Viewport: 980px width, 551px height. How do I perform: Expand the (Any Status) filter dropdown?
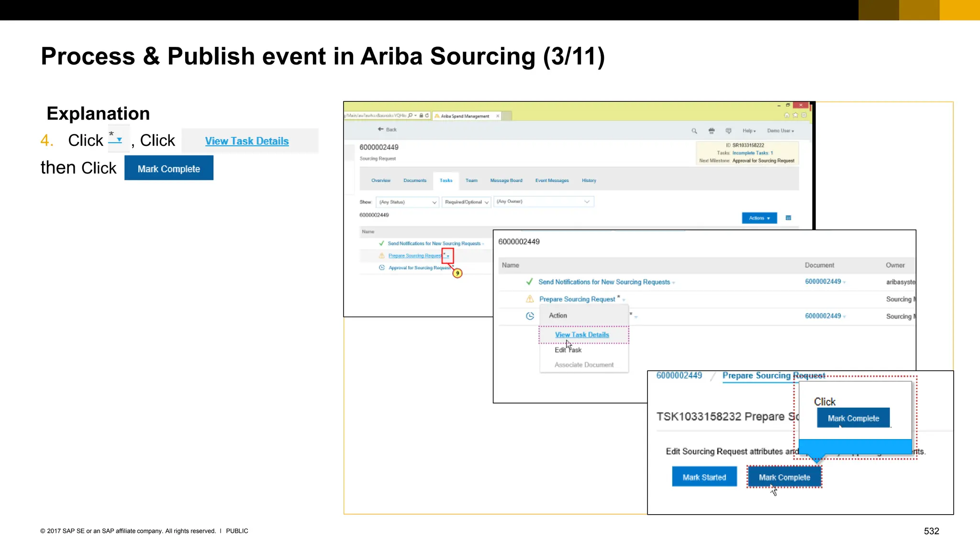[407, 202]
